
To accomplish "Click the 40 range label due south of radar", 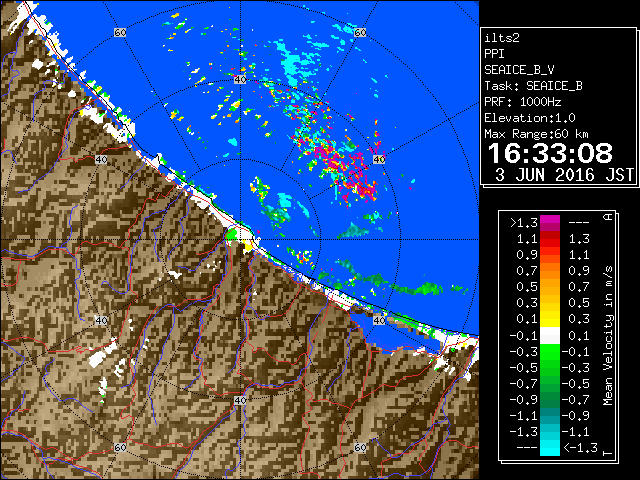I will coord(240,400).
